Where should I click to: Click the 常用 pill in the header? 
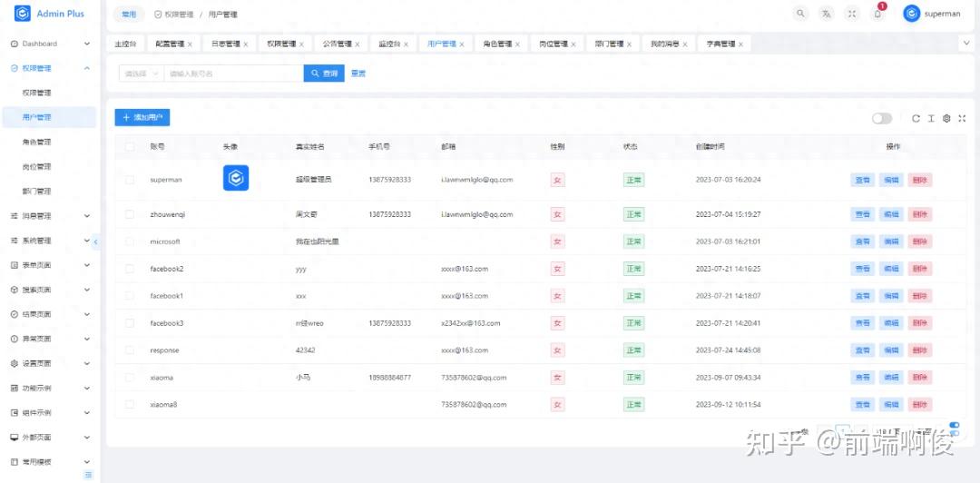tap(129, 15)
